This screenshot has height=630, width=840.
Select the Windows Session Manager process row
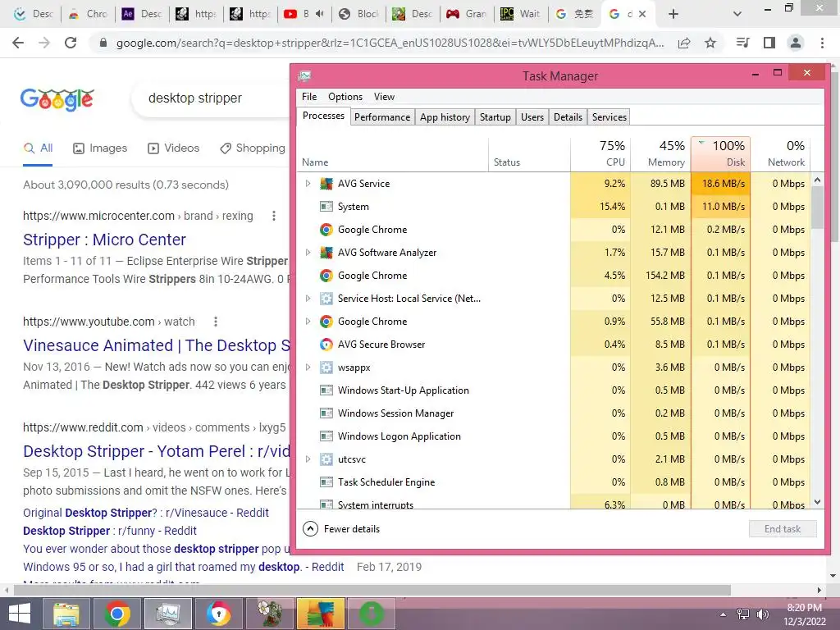coord(554,413)
